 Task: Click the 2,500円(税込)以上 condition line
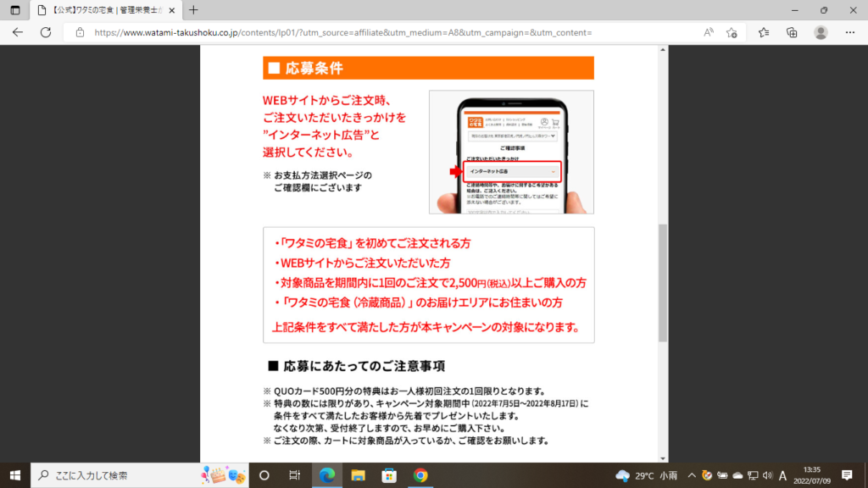(431, 283)
